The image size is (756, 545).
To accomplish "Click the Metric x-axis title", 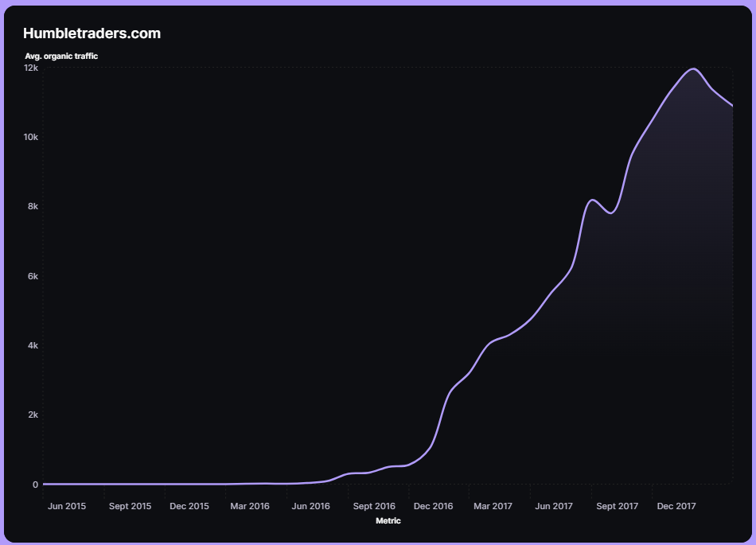I will [x=388, y=521].
